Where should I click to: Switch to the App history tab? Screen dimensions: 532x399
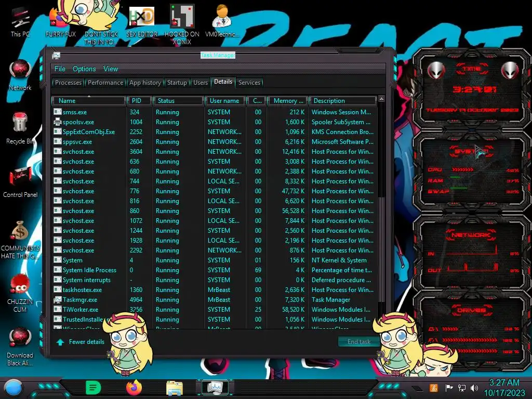pos(145,83)
